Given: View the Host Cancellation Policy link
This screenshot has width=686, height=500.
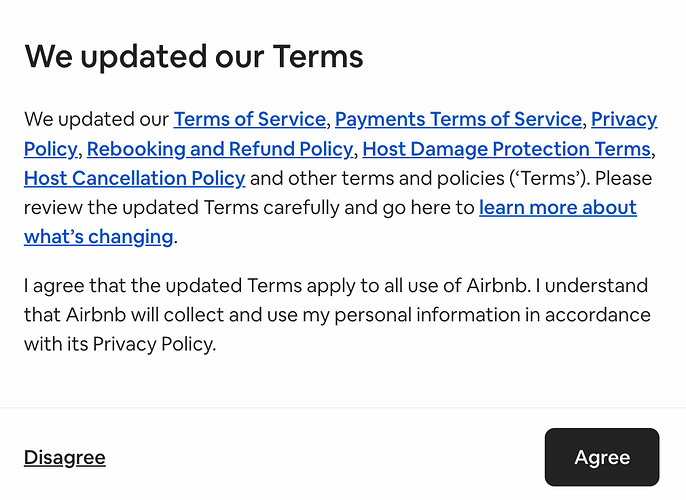Looking at the screenshot, I should (135, 178).
